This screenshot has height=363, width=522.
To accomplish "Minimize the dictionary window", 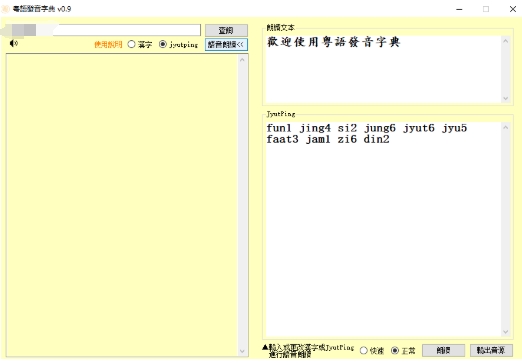I will click(459, 9).
